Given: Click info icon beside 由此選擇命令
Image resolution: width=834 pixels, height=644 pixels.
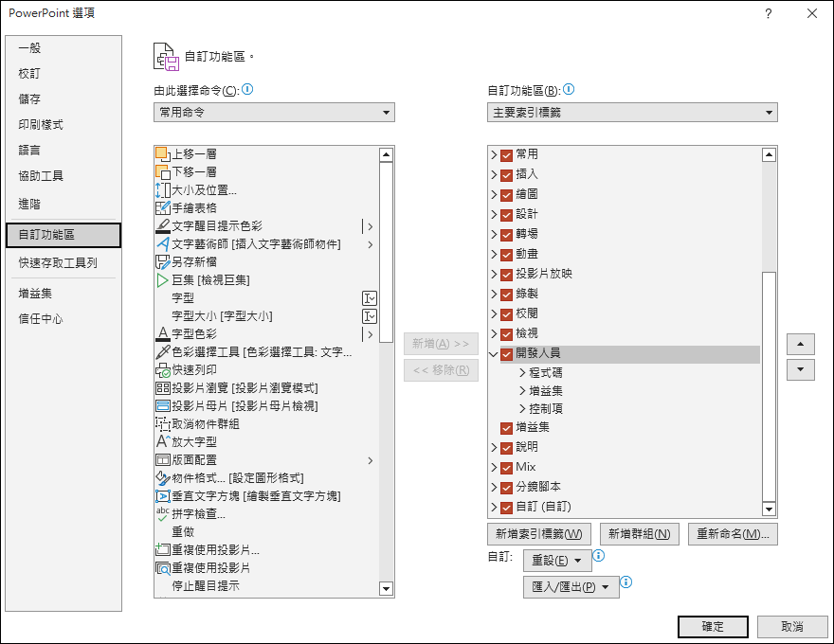Looking at the screenshot, I should [x=247, y=89].
